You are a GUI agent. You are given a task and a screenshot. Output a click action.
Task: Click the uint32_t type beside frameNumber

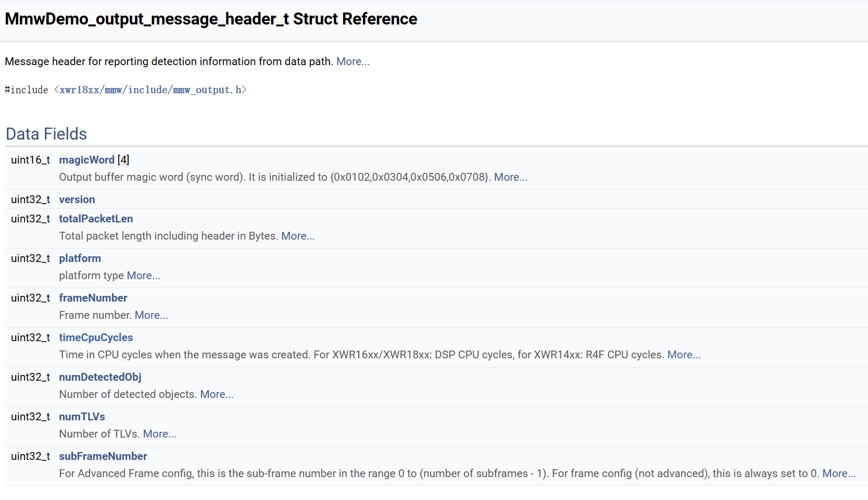[x=30, y=298]
